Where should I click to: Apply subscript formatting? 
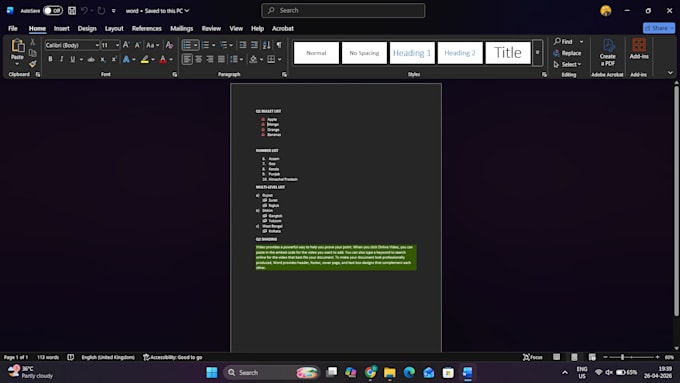click(x=103, y=59)
